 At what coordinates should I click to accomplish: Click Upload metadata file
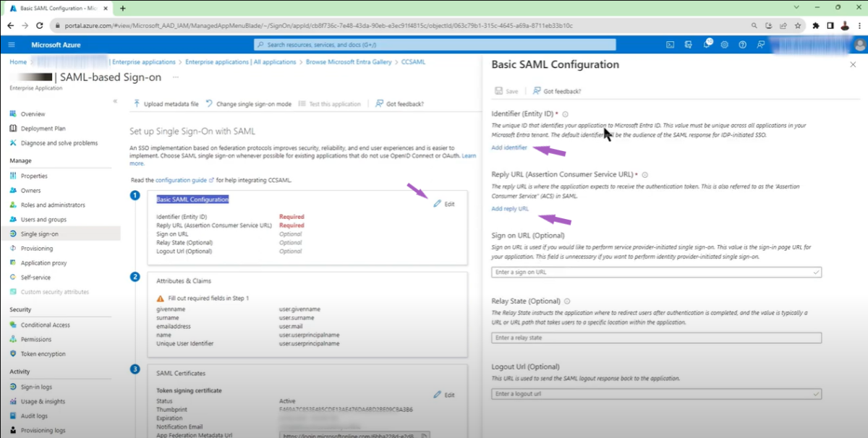pos(166,104)
